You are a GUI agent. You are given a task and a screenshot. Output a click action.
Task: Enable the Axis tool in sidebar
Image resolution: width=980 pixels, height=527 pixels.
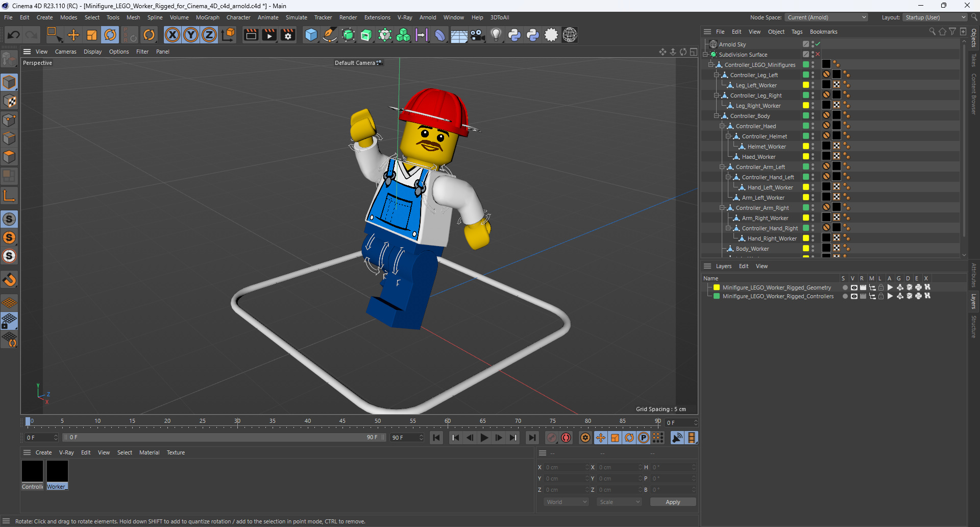(x=9, y=196)
